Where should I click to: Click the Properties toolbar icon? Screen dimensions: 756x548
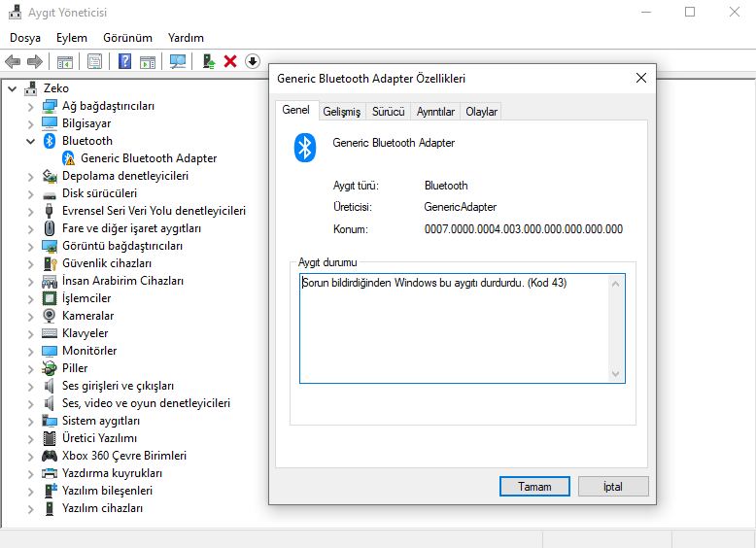94,61
